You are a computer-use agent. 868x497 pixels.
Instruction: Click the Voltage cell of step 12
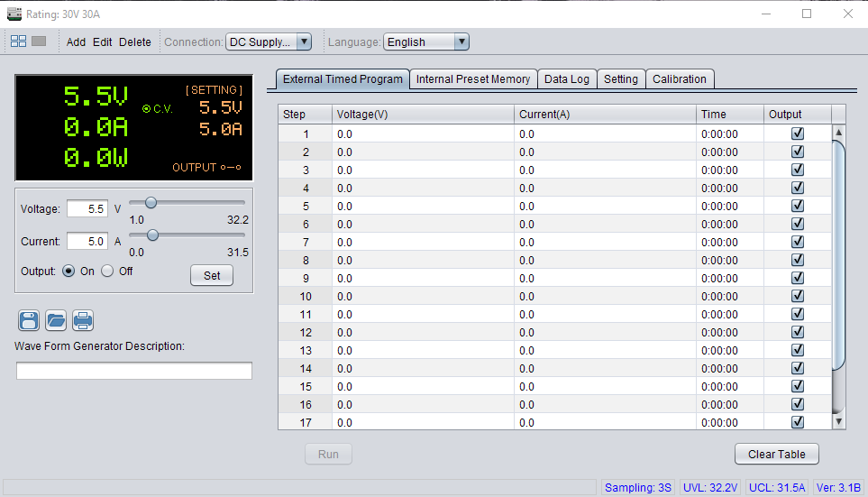pos(423,332)
